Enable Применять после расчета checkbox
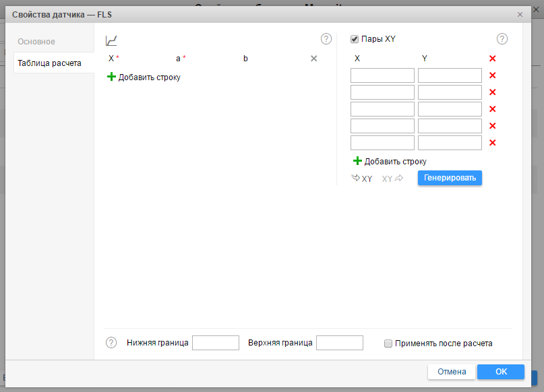The width and height of the screenshot is (544, 392). 388,344
